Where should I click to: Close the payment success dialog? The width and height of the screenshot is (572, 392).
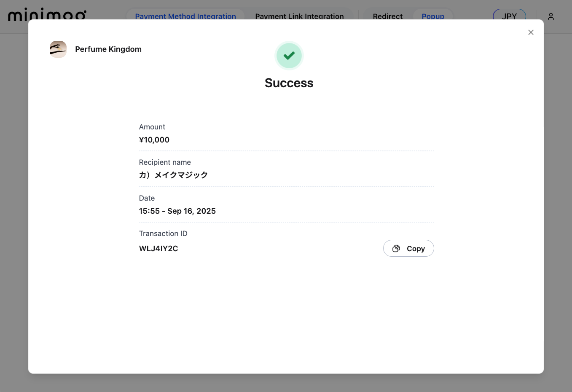(531, 32)
